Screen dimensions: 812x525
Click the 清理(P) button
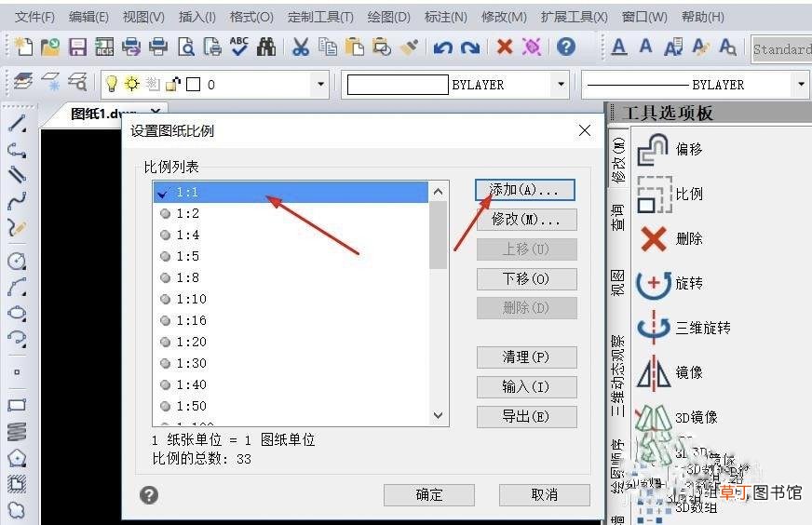[x=527, y=357]
